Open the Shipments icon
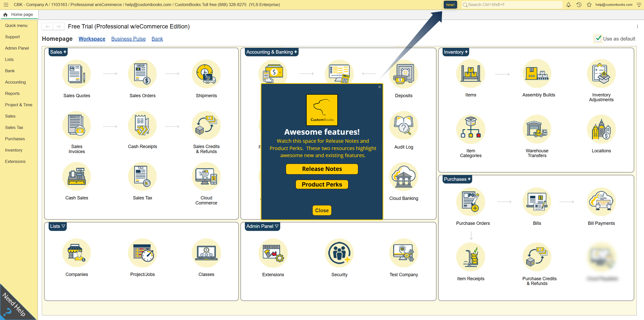 (206, 74)
